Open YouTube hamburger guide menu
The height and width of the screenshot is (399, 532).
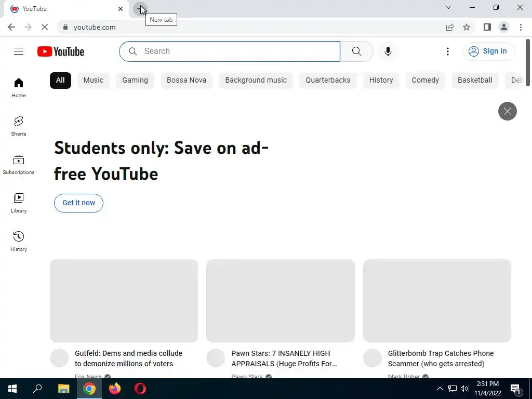(x=19, y=51)
